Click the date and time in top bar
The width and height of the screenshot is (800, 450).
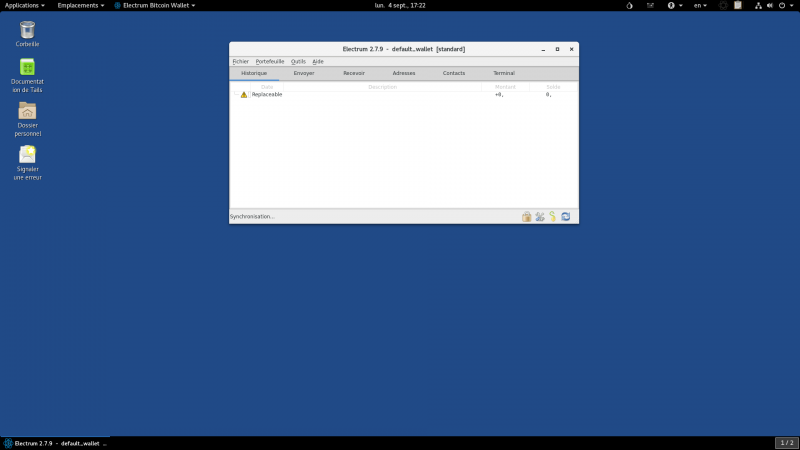pos(400,5)
